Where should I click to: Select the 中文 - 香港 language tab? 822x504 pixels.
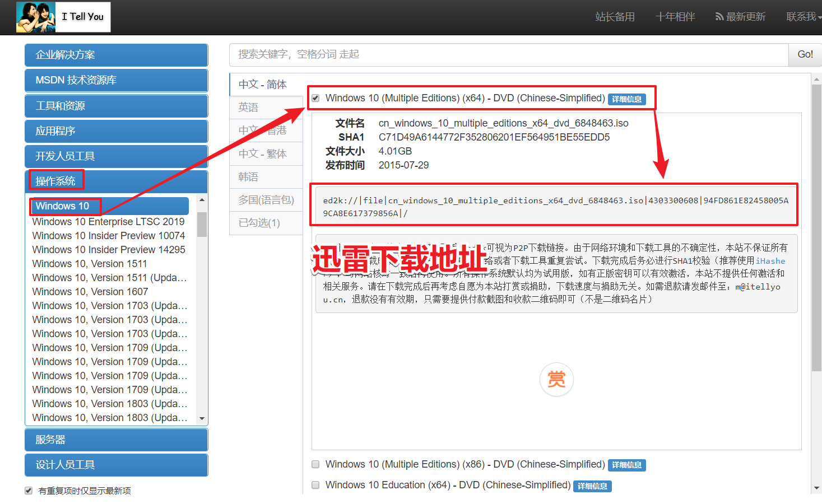pyautogui.click(x=266, y=130)
